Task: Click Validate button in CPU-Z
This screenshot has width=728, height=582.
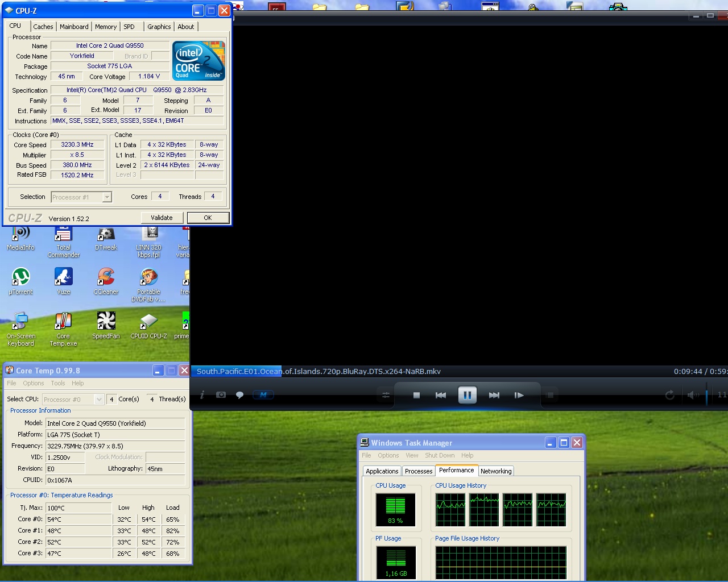Action: (162, 218)
